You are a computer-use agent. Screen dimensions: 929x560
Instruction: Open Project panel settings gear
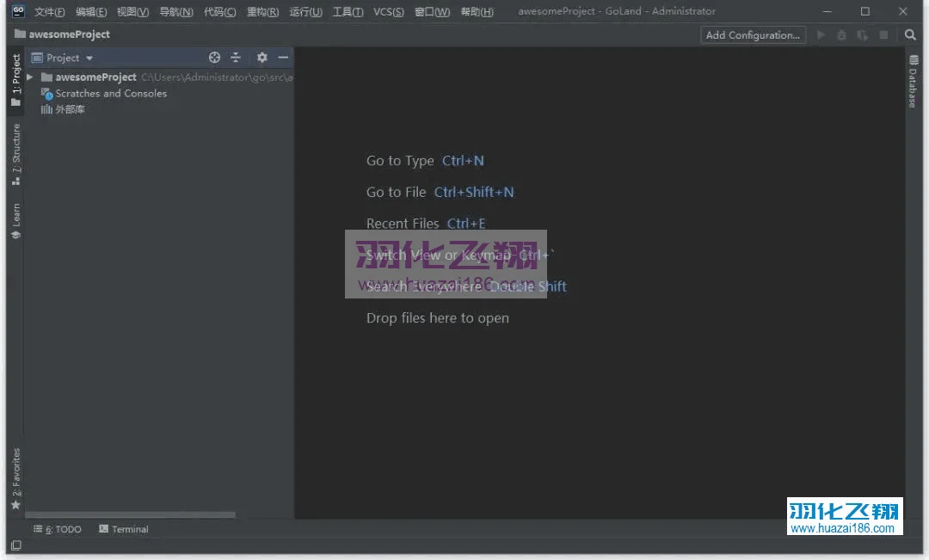(261, 58)
